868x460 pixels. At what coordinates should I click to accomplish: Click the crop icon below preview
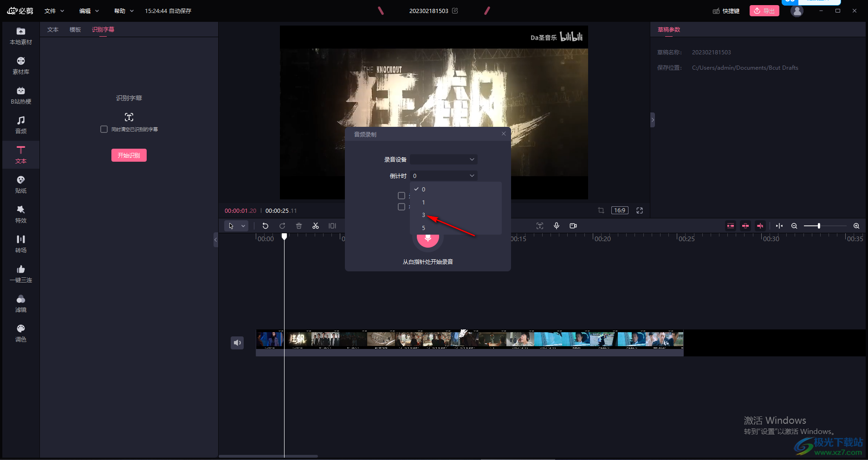[x=601, y=210]
